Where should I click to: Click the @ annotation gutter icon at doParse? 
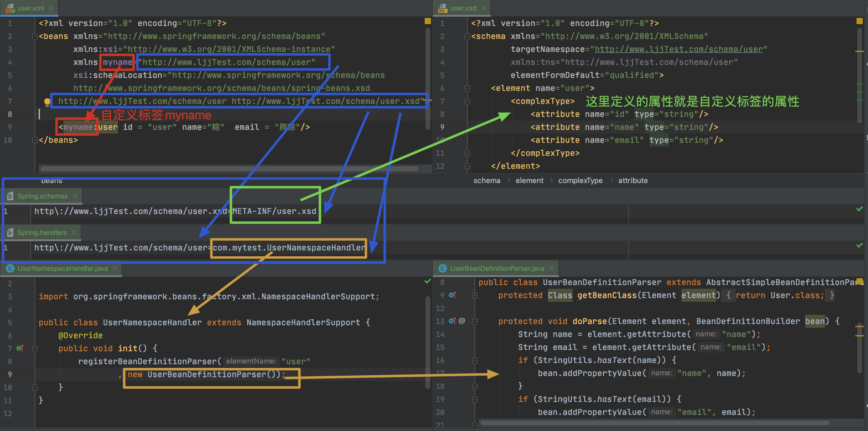point(462,321)
